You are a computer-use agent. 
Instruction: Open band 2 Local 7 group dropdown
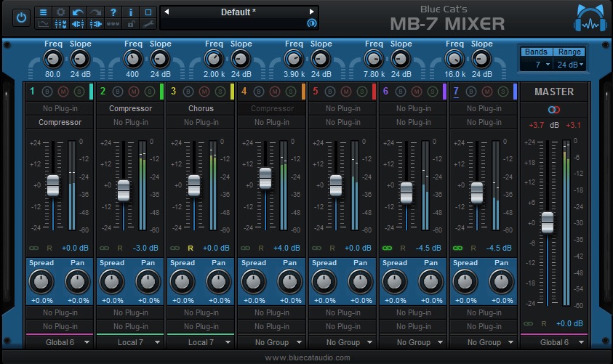(130, 342)
